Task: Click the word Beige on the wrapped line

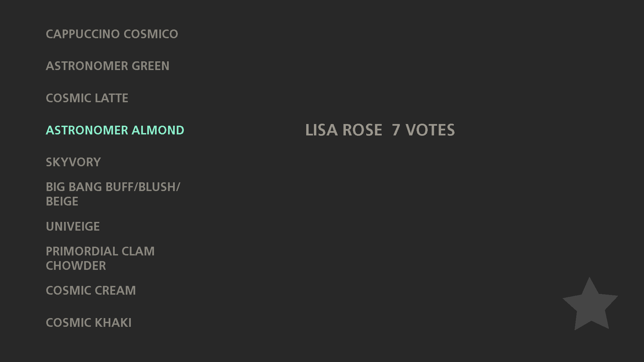Action: (x=62, y=201)
